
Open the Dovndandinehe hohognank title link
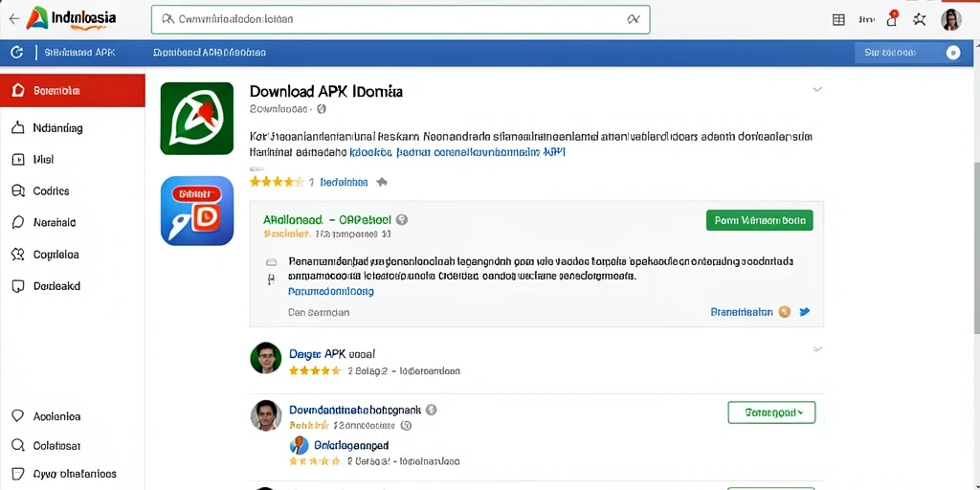coord(354,410)
